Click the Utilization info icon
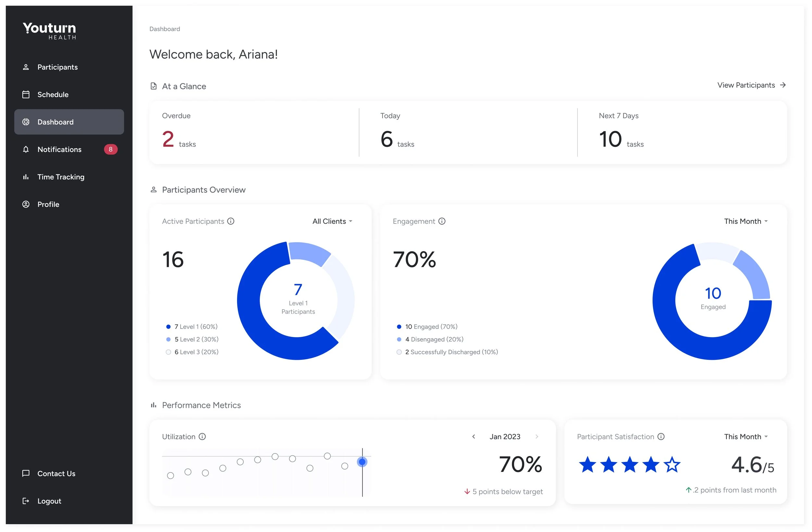 202,437
